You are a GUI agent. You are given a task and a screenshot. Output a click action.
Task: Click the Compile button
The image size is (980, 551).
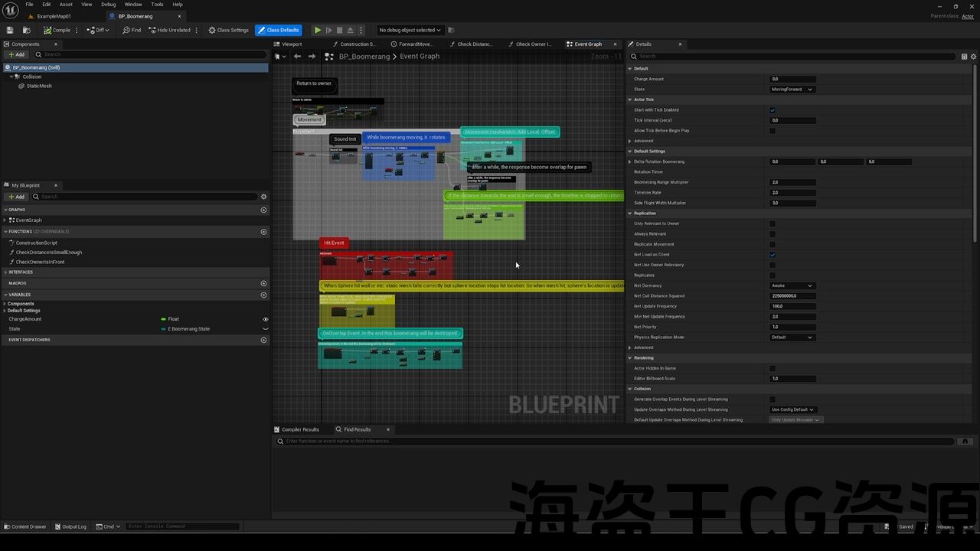coord(57,30)
